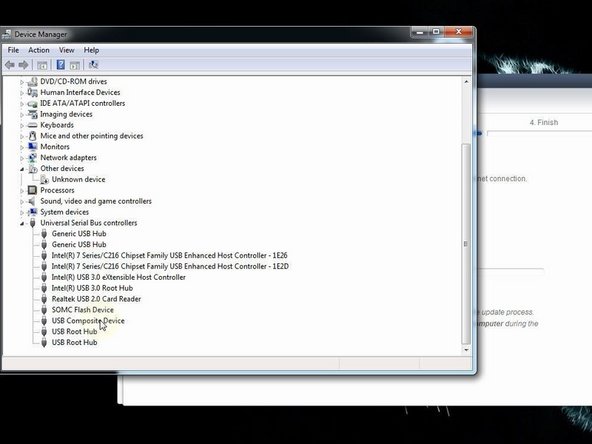592x444 pixels.
Task: Select Realtek USB 2.0 Card Reader text
Action: pos(96,299)
